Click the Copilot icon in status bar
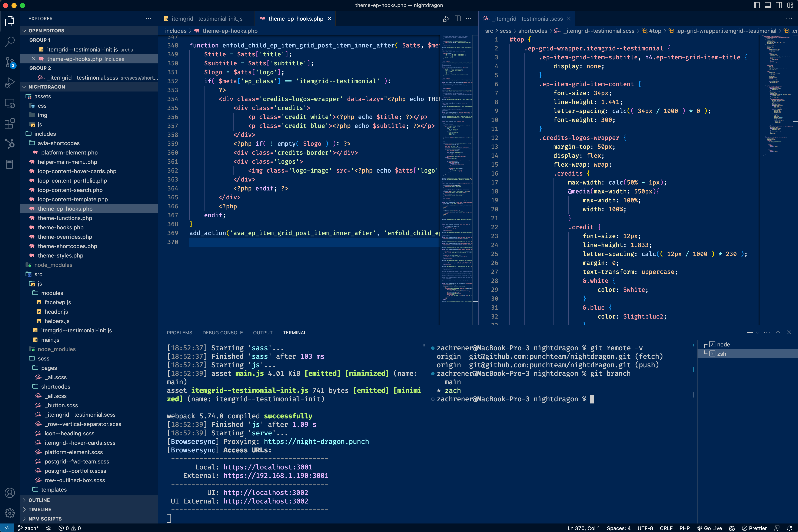 (732, 528)
